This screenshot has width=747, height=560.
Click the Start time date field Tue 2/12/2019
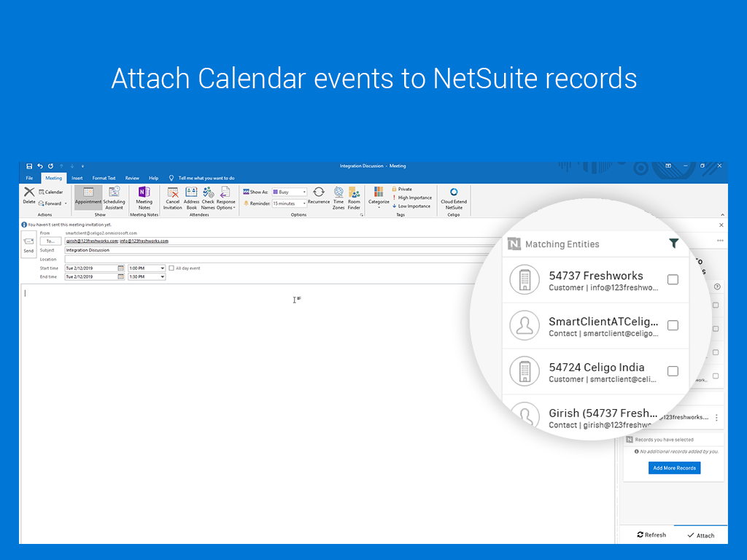(x=91, y=268)
